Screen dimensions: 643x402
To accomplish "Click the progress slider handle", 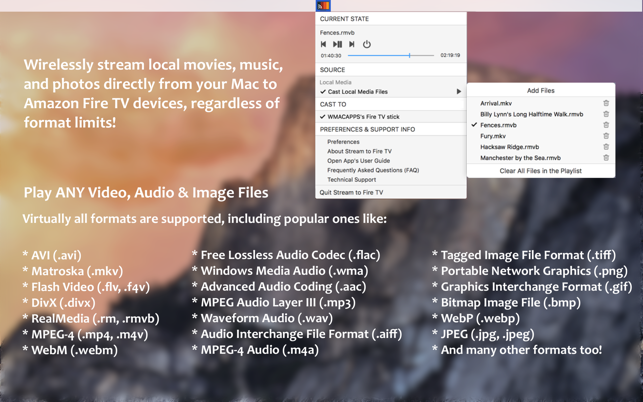I will 409,55.
